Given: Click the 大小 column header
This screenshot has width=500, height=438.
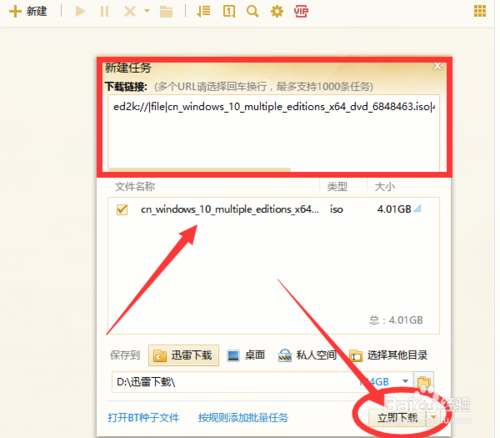Looking at the screenshot, I should point(385,187).
